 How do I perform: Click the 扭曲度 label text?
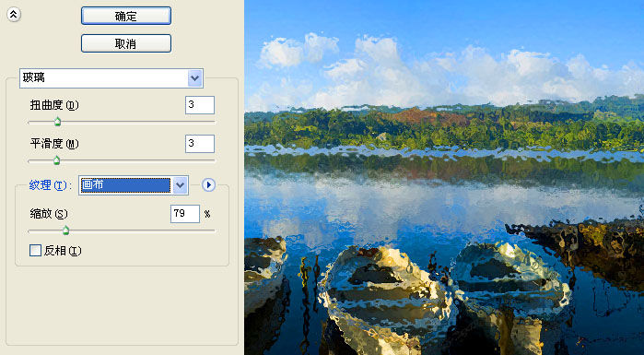click(x=54, y=105)
